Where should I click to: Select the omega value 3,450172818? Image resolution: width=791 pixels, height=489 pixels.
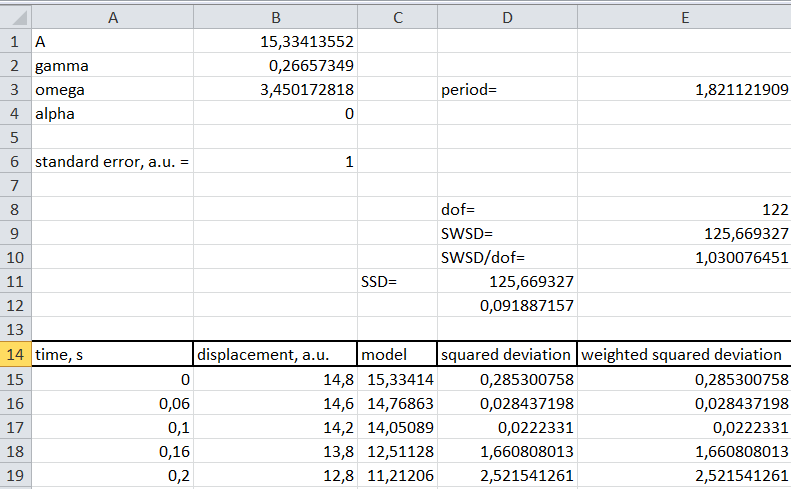click(x=275, y=90)
